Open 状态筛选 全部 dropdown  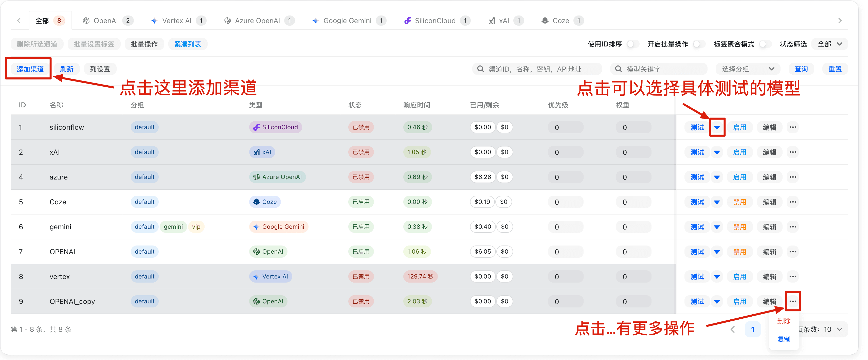pyautogui.click(x=829, y=44)
